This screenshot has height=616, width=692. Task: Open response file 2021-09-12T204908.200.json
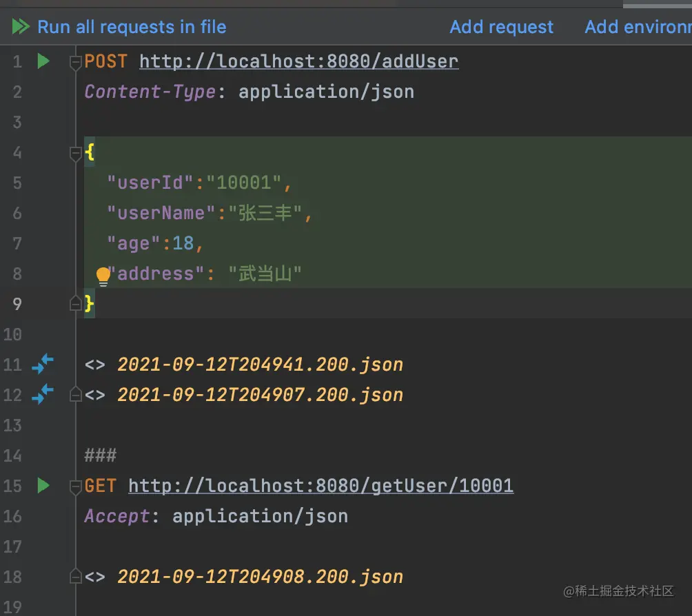point(260,576)
